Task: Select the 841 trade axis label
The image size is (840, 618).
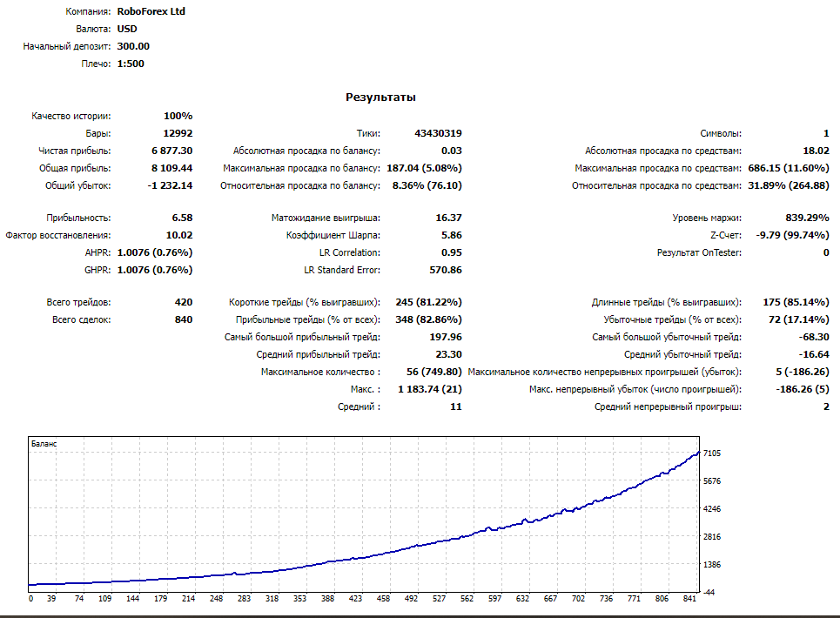Action: [689, 599]
